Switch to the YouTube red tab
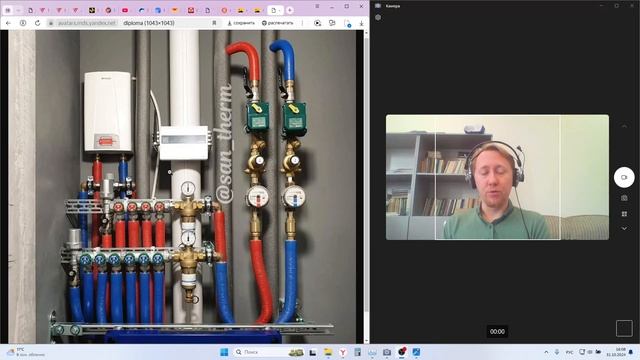The width and height of the screenshot is (640, 360). pos(125,10)
